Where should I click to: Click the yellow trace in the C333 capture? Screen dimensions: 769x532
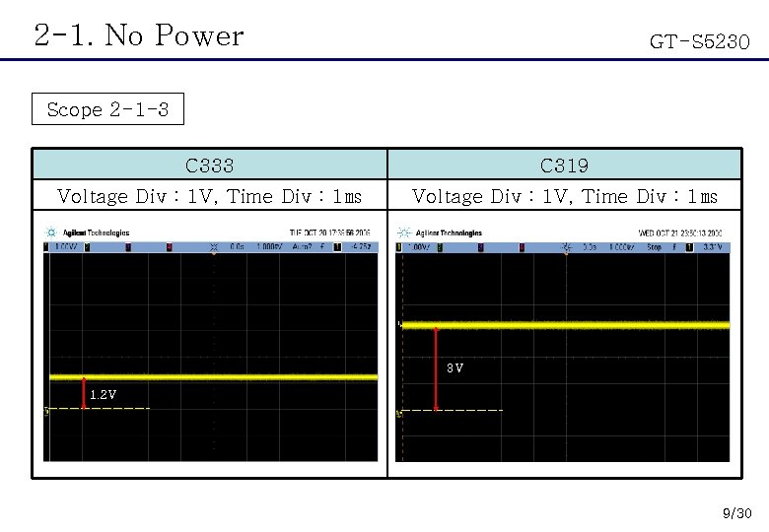point(214,377)
